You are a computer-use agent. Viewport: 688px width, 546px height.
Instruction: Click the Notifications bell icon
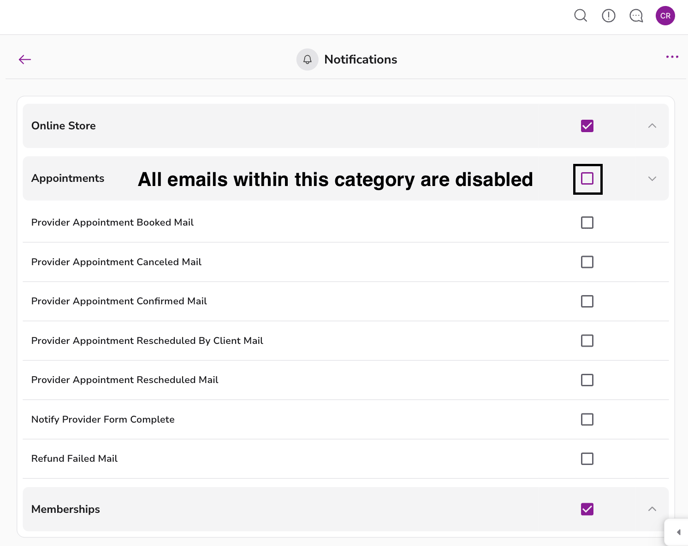coord(307,60)
